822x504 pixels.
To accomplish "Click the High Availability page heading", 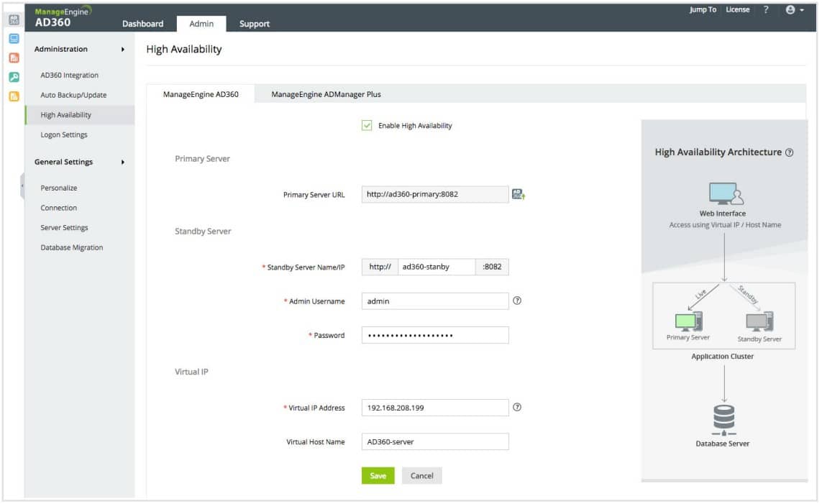I will [x=185, y=49].
